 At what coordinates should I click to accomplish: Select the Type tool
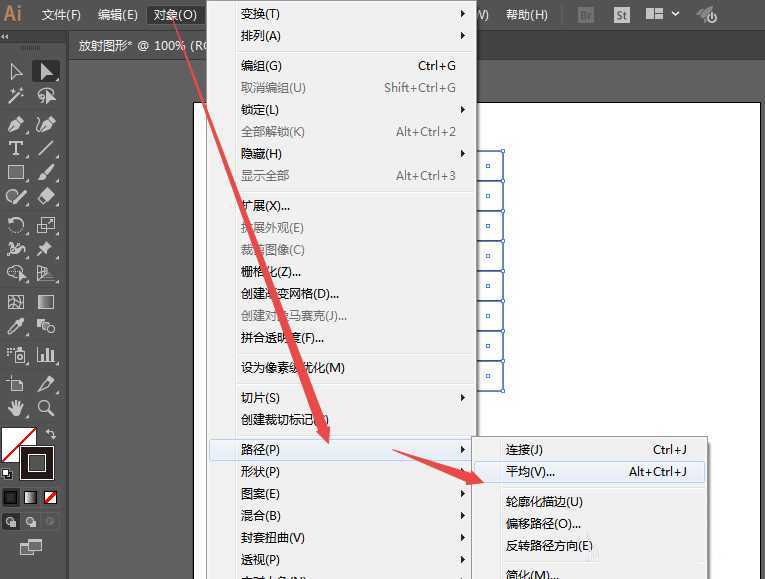pos(16,148)
